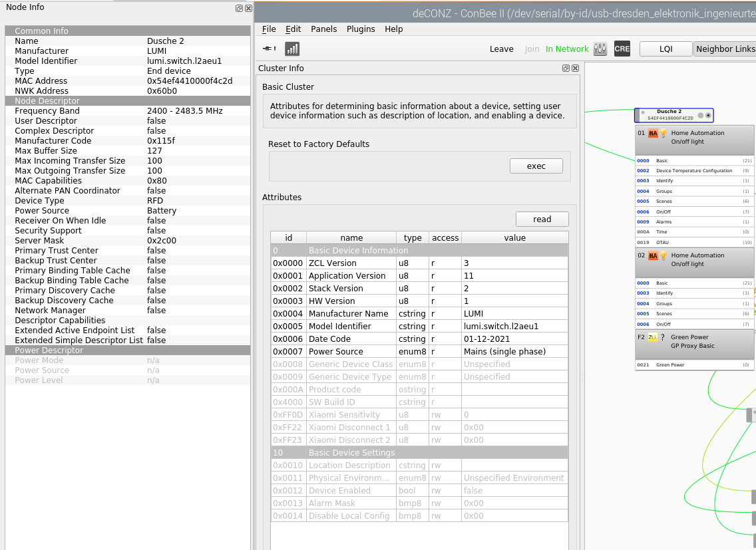The image size is (756, 550).
Task: Toggle the LQI display button
Action: pyautogui.click(x=665, y=49)
